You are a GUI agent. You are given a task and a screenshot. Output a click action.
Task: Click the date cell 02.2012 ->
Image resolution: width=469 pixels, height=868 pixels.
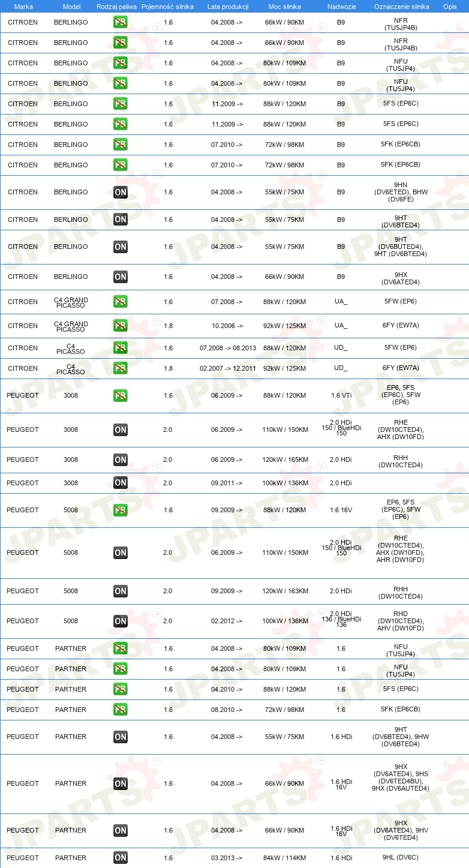(227, 621)
